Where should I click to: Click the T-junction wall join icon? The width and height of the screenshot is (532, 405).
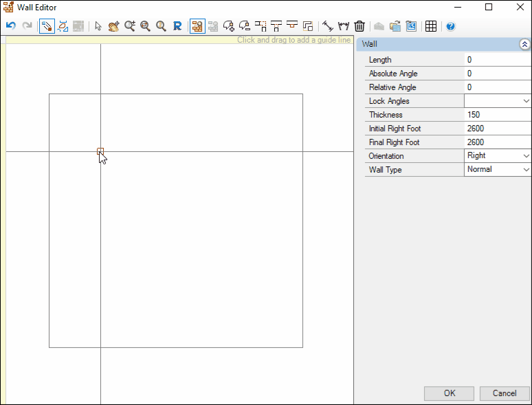276,26
